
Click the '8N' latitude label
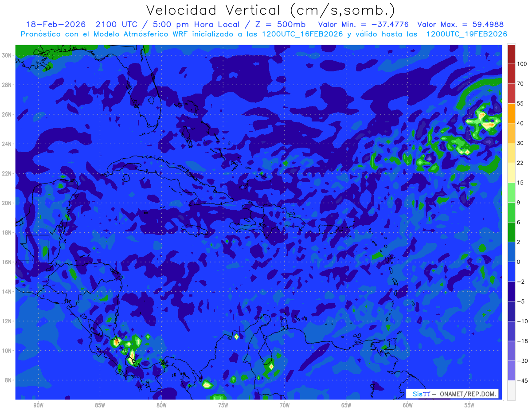pyautogui.click(x=9, y=380)
